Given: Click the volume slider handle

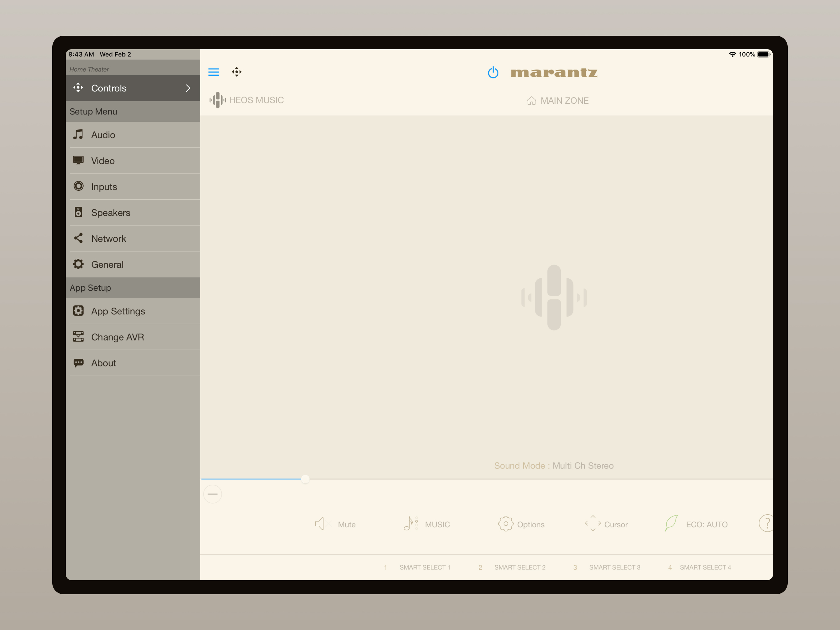Looking at the screenshot, I should tap(305, 479).
